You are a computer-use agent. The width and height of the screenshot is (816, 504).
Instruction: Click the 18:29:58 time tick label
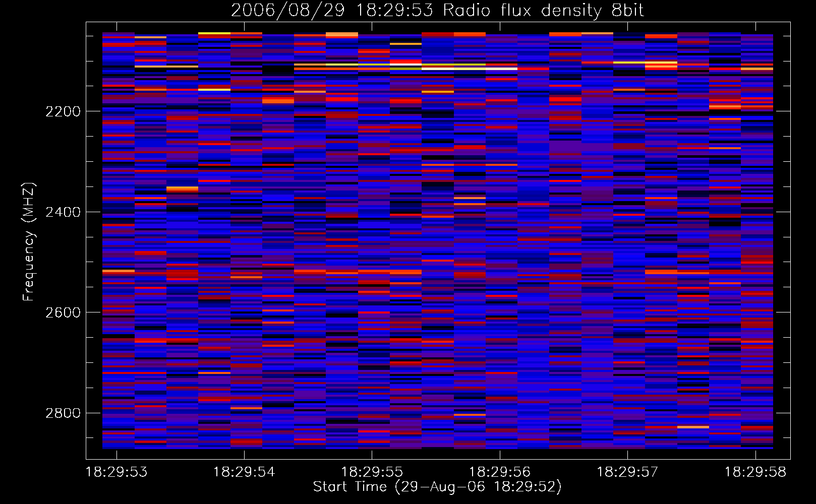755,472
